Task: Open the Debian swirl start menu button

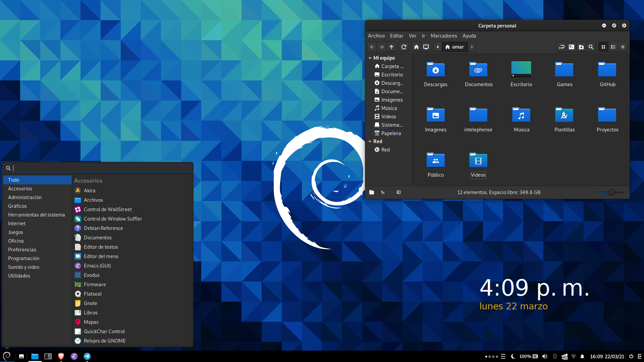Action: pos(7,356)
